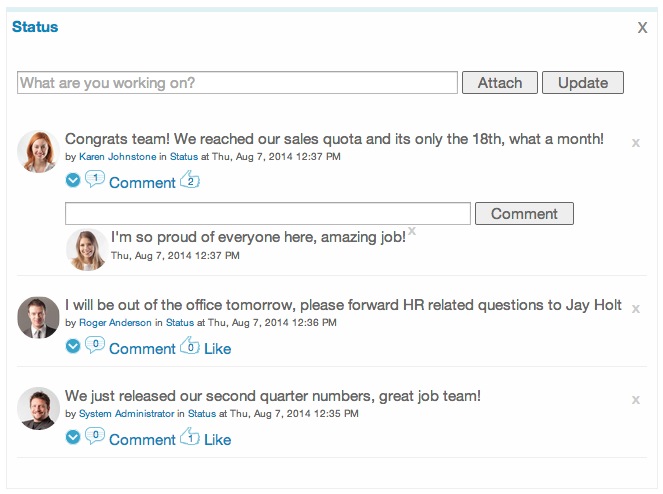Expand blue chevron dropdown on Karen Johnstone's post
The image size is (663, 494).
[x=73, y=180]
